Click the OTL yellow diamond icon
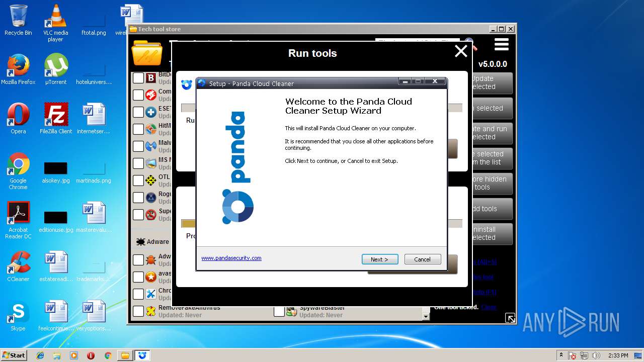Viewport: 644px width, 362px height. coord(151,180)
